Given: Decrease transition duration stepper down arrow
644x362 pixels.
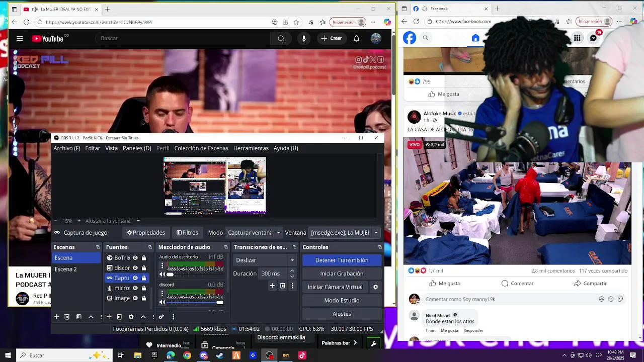Looking at the screenshot, I should point(292,277).
